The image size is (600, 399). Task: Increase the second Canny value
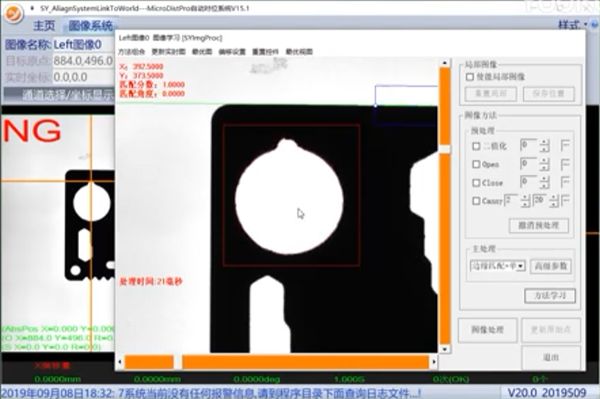point(554,198)
